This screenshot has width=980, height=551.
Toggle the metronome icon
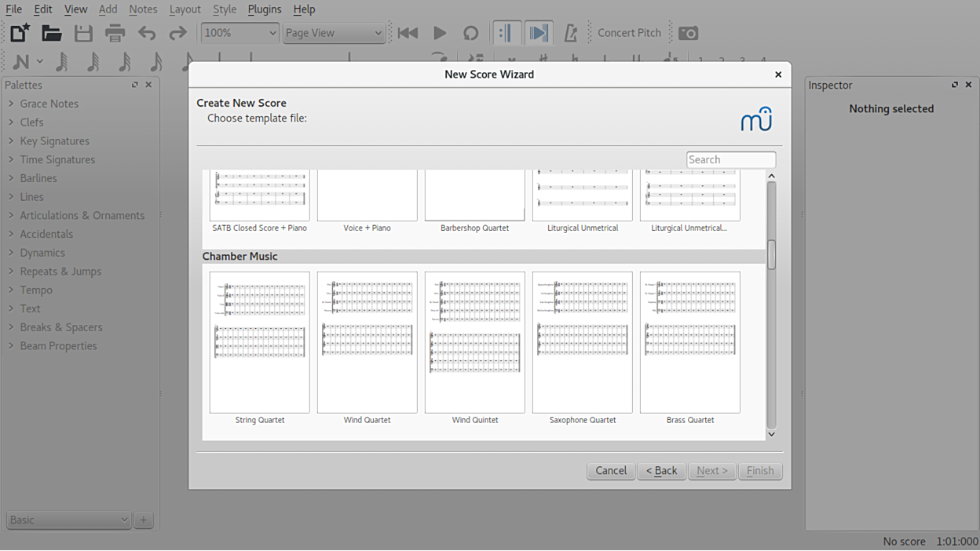point(571,33)
